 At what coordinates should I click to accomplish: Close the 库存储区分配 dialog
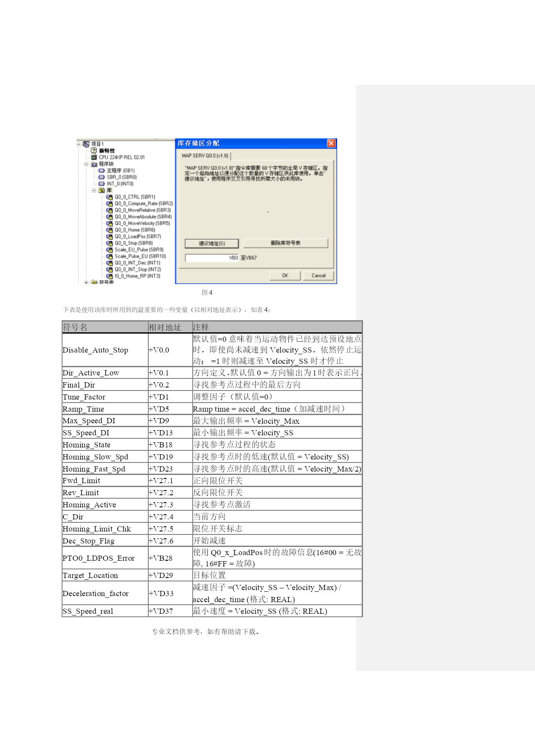331,143
